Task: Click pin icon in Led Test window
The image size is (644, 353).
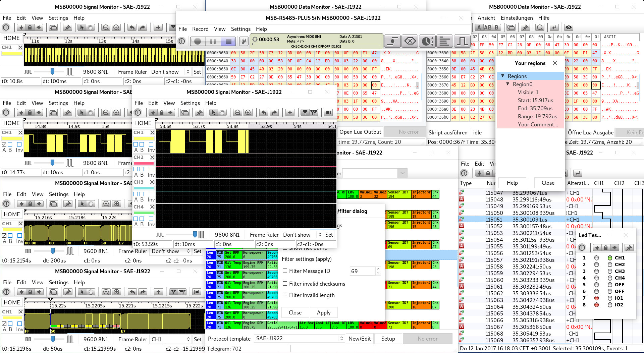Action: (x=629, y=248)
